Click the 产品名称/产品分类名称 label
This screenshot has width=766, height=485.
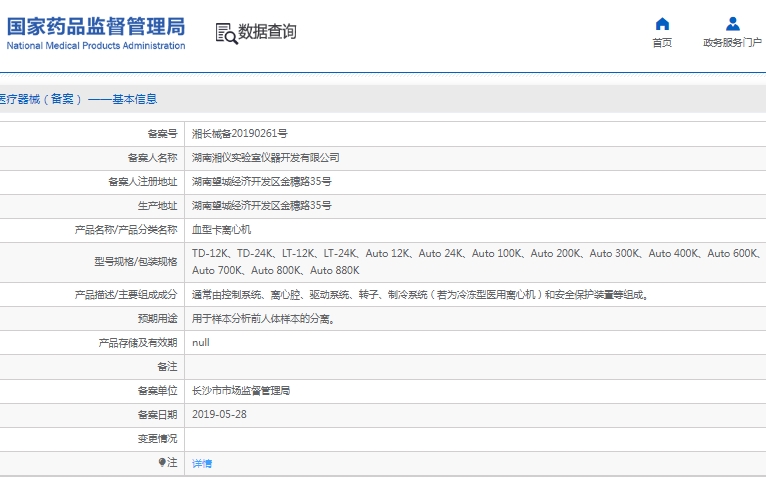point(126,230)
